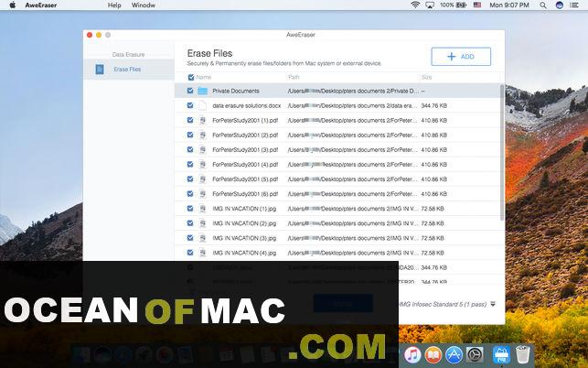The height and width of the screenshot is (368, 588).
Task: Click the Erase Files sidebar document icon
Action: pyautogui.click(x=100, y=69)
